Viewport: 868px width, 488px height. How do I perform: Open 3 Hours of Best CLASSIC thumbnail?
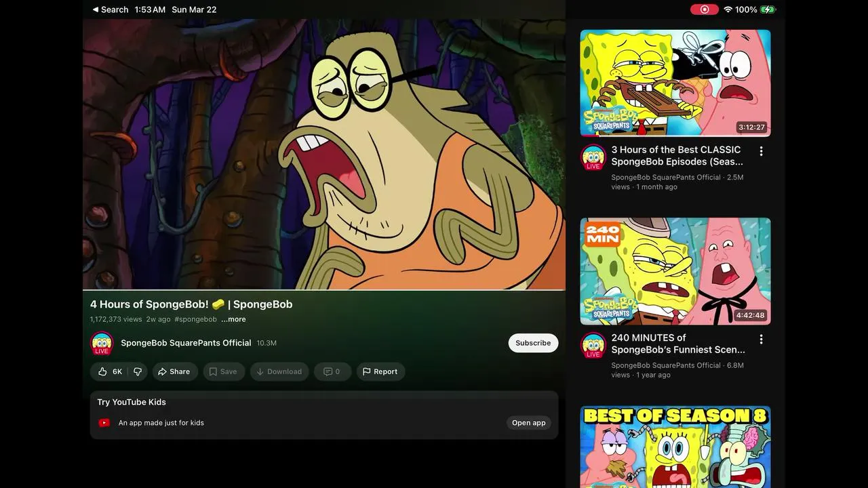675,83
